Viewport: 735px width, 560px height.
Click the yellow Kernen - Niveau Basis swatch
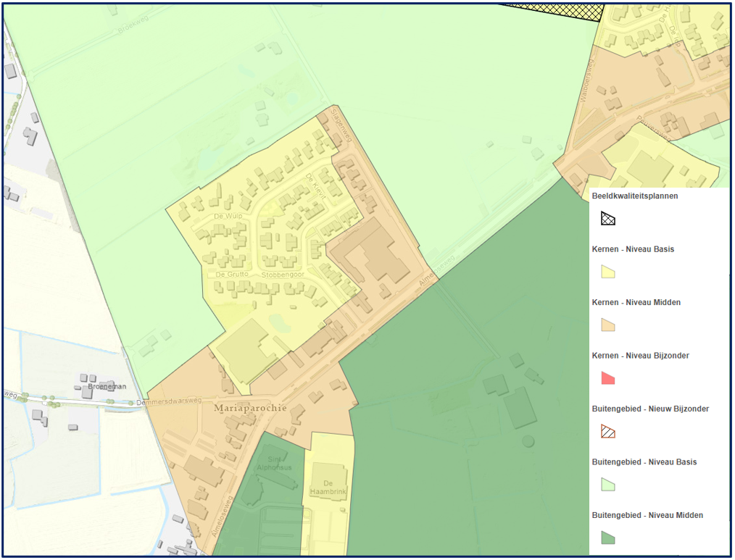(x=608, y=272)
